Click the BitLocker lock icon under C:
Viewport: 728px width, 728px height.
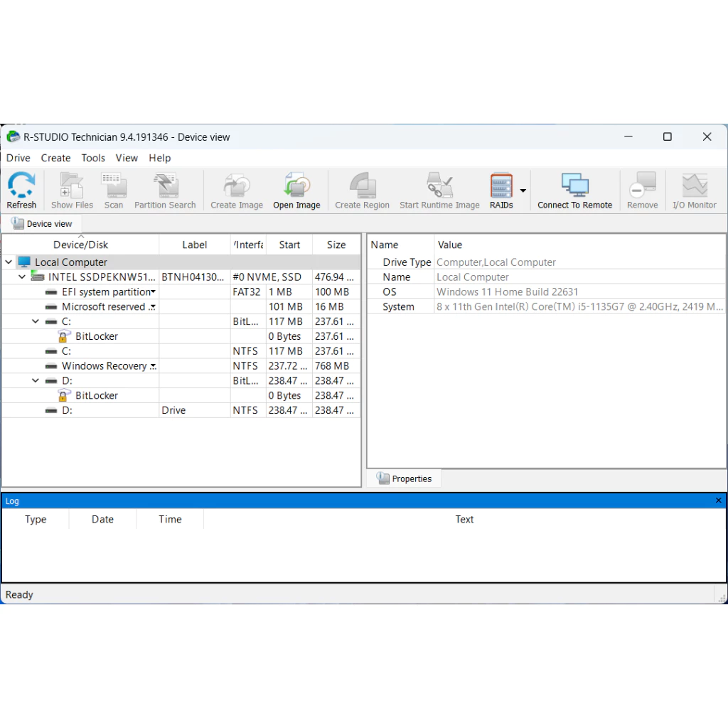tap(64, 336)
